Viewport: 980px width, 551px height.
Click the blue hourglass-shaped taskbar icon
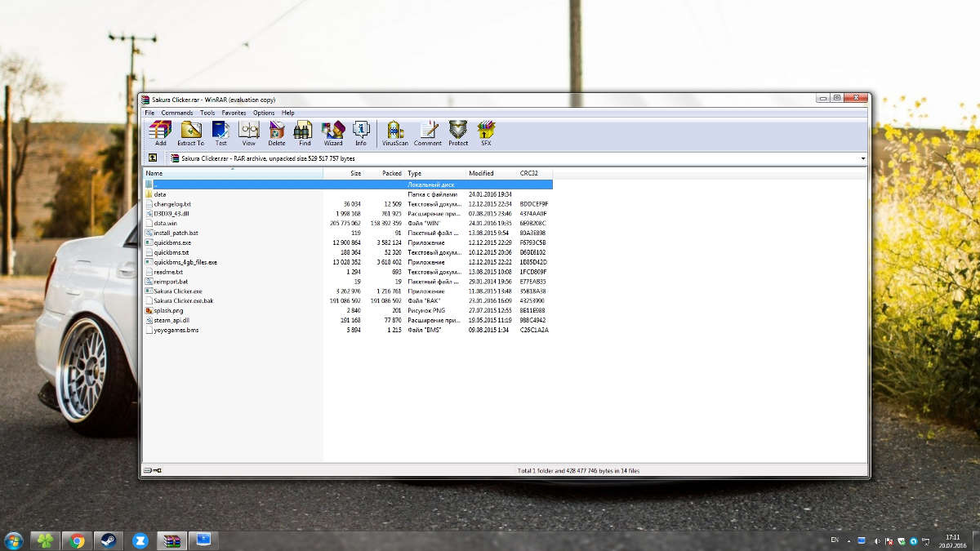pyautogui.click(x=140, y=540)
